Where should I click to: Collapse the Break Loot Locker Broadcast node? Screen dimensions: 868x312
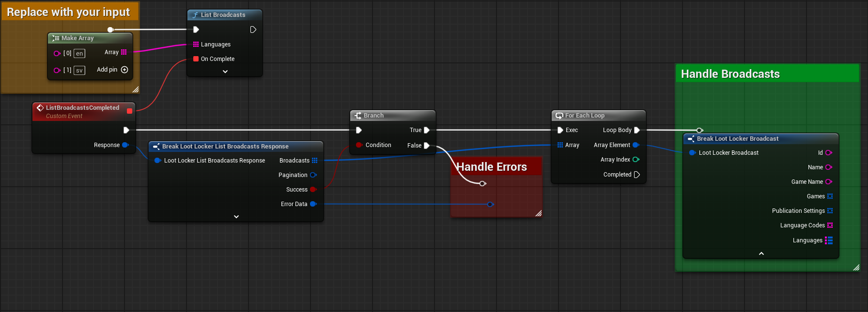point(761,253)
